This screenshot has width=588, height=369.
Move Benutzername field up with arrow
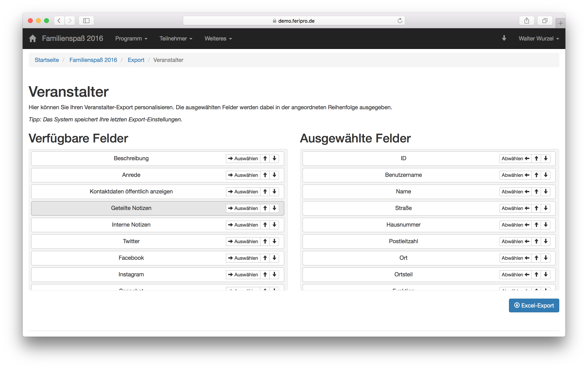point(536,175)
